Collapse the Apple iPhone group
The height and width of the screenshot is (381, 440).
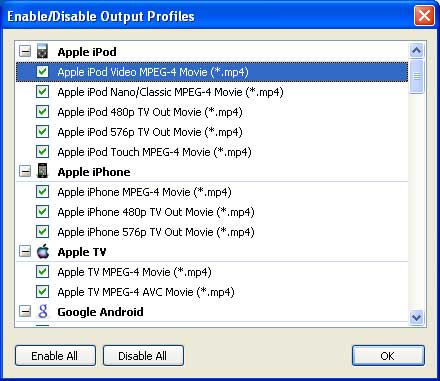click(x=25, y=172)
